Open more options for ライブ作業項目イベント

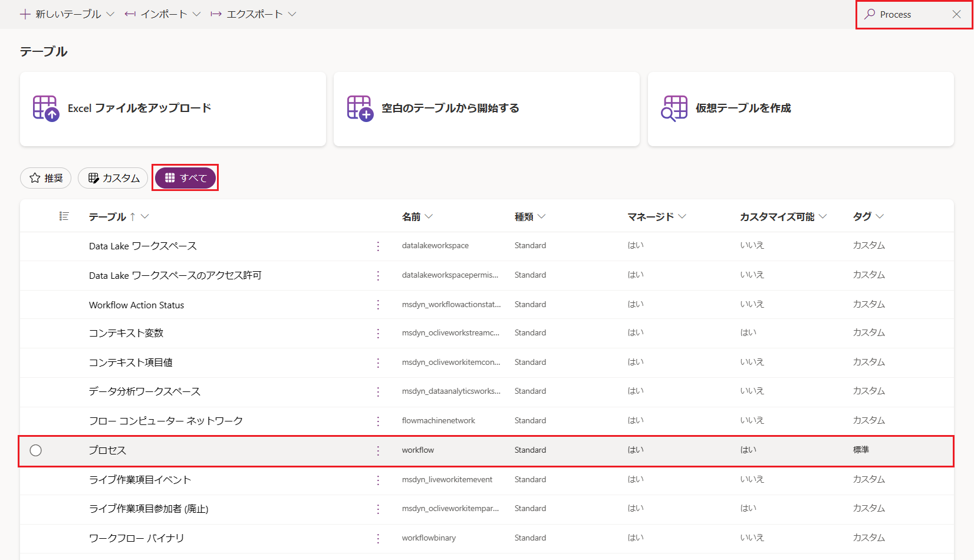pos(378,480)
